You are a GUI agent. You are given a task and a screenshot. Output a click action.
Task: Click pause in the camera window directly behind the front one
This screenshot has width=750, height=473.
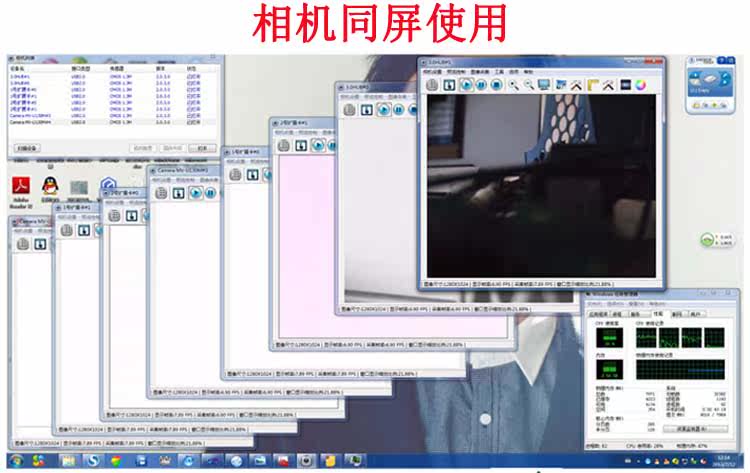pyautogui.click(x=398, y=110)
